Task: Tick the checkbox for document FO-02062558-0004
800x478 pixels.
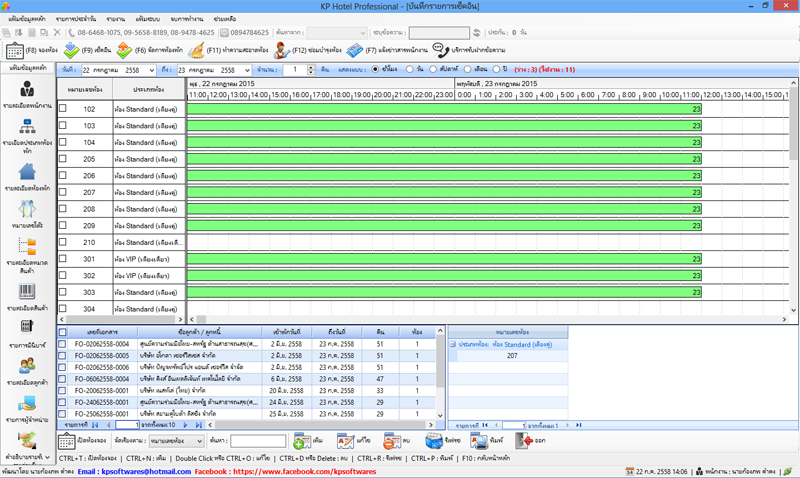Action: point(62,344)
